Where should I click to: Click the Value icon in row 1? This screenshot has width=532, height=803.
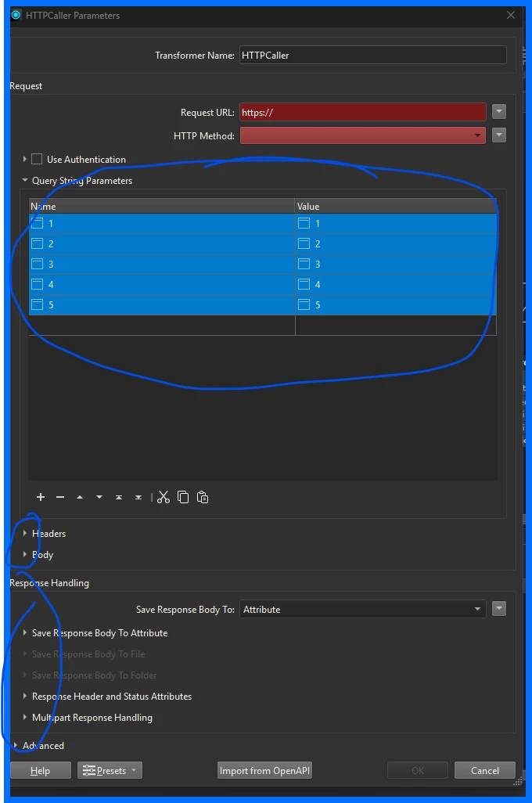click(304, 223)
